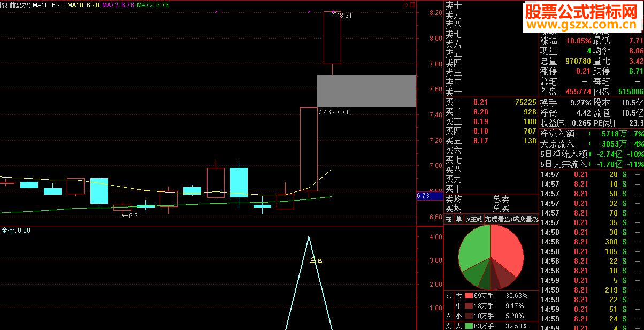Screen dimensions: 644x330
Task: Select the 14:59 trade row with volume 51
Action: 591,309
